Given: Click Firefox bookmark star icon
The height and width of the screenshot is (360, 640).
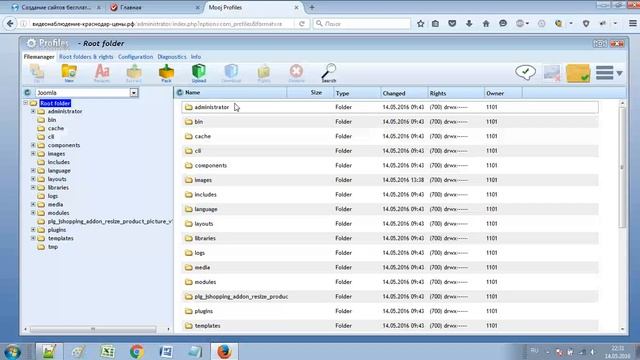Looking at the screenshot, I should coord(420,24).
